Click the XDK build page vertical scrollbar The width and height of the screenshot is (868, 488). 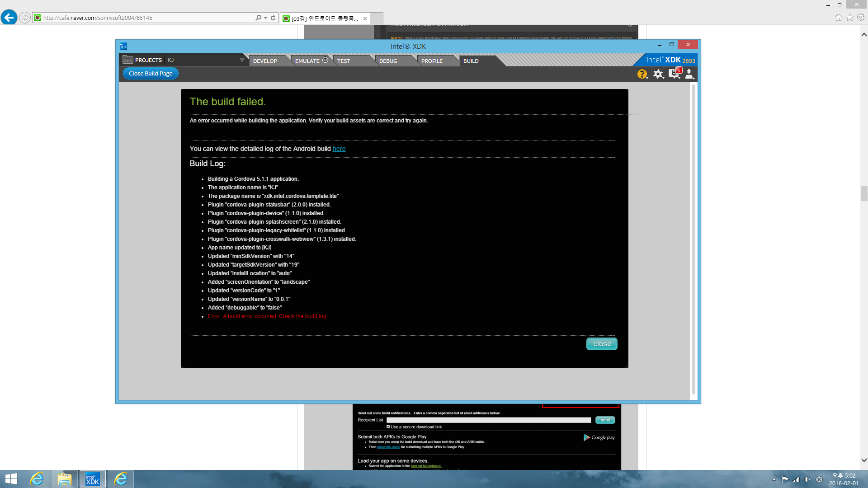(693, 239)
